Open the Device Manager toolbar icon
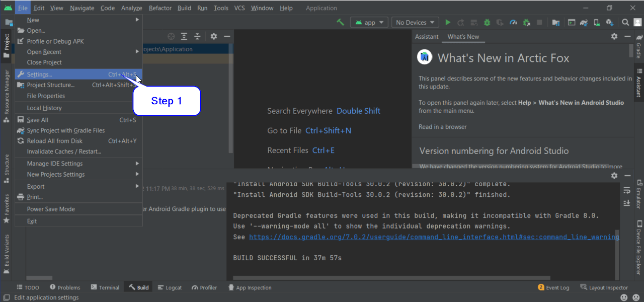Viewport: 644px width, 302px height. (x=596, y=22)
